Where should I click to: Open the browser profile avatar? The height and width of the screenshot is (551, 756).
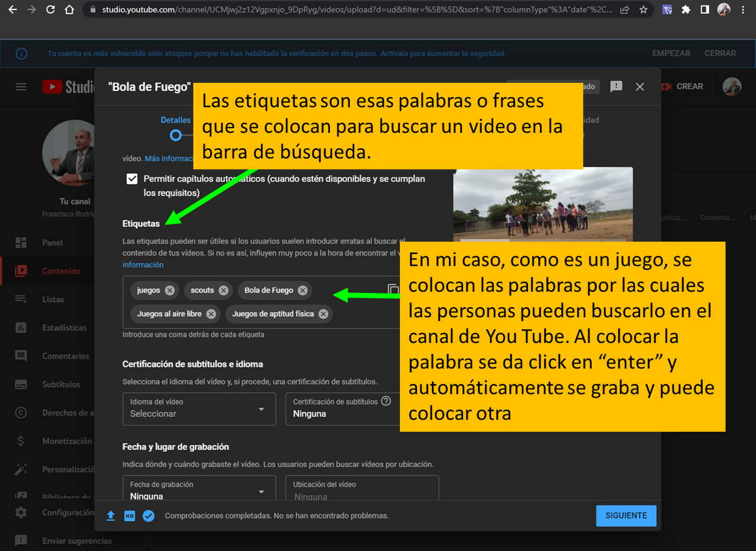tap(724, 9)
